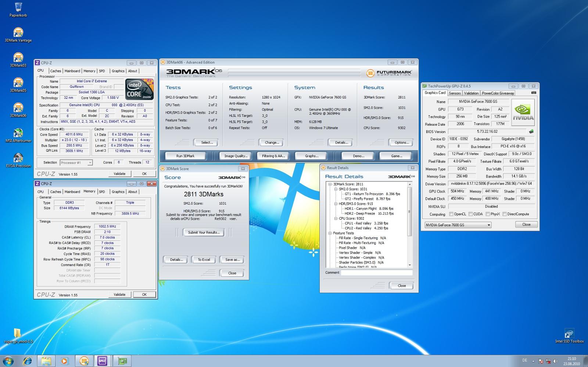Viewport: 588px width, 367px height.
Task: Open the Action Center flag tray icon
Action: (x=541, y=361)
